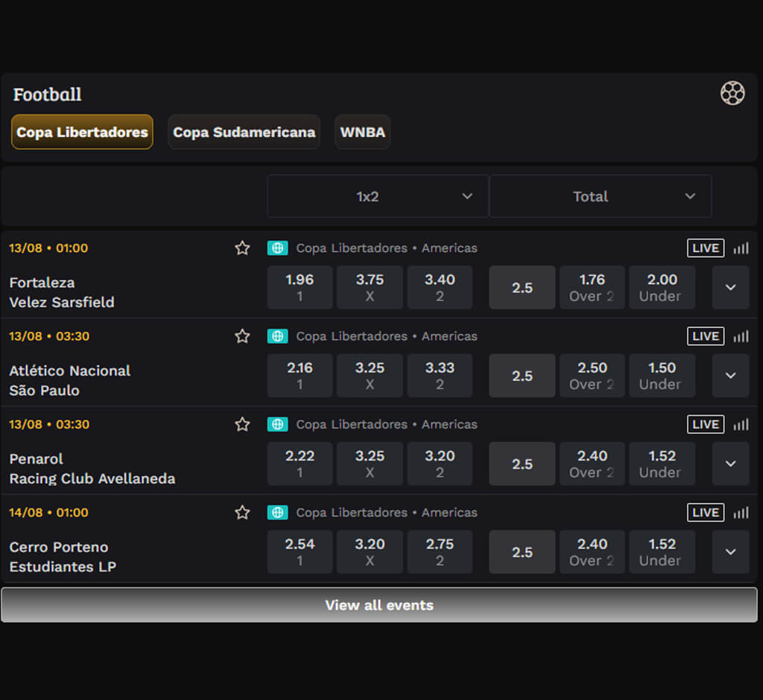Open statistics bars icon for Fortaleza match

point(741,248)
